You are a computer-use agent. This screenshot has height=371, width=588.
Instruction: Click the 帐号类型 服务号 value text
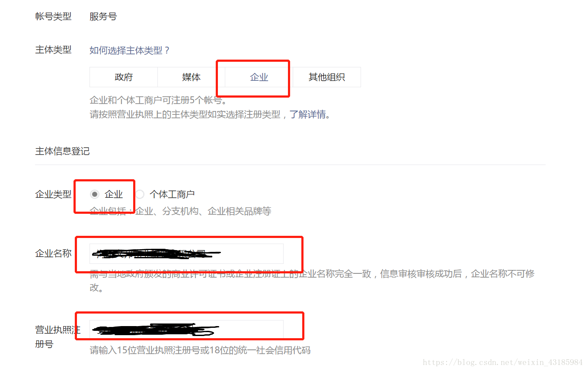tap(103, 16)
